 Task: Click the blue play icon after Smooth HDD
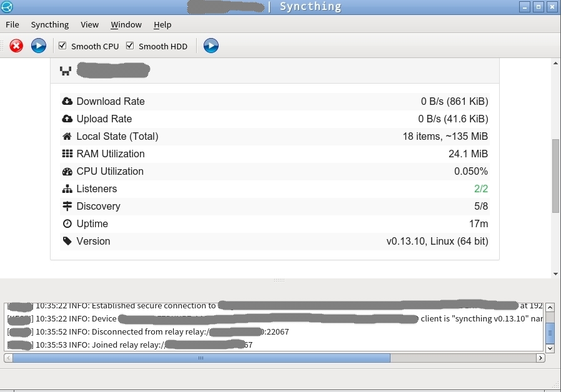211,46
